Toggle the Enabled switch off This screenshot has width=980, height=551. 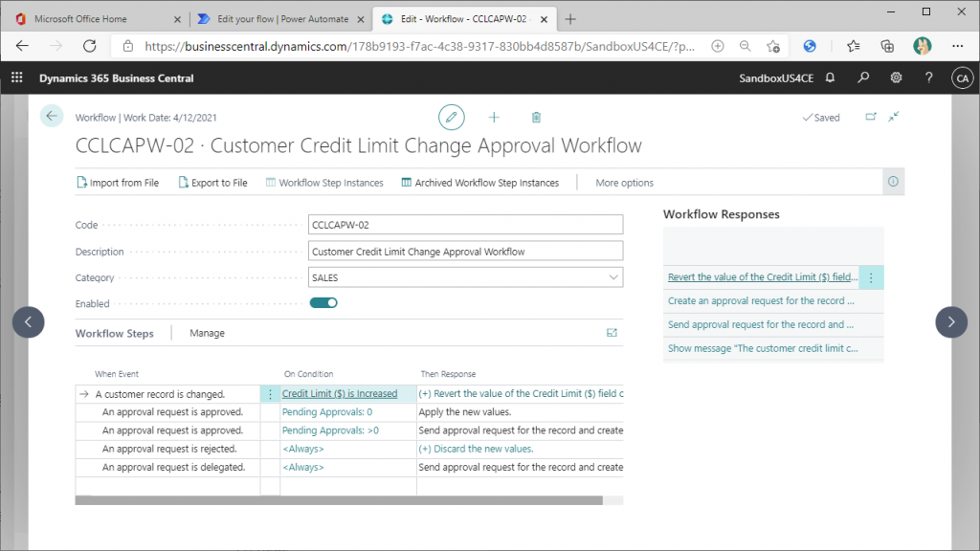[x=323, y=303]
